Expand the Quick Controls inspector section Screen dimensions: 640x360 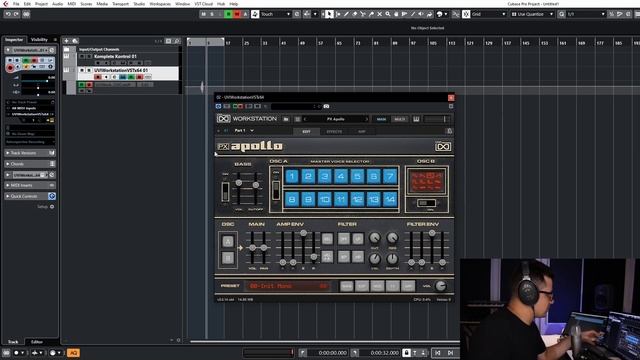(x=30, y=196)
